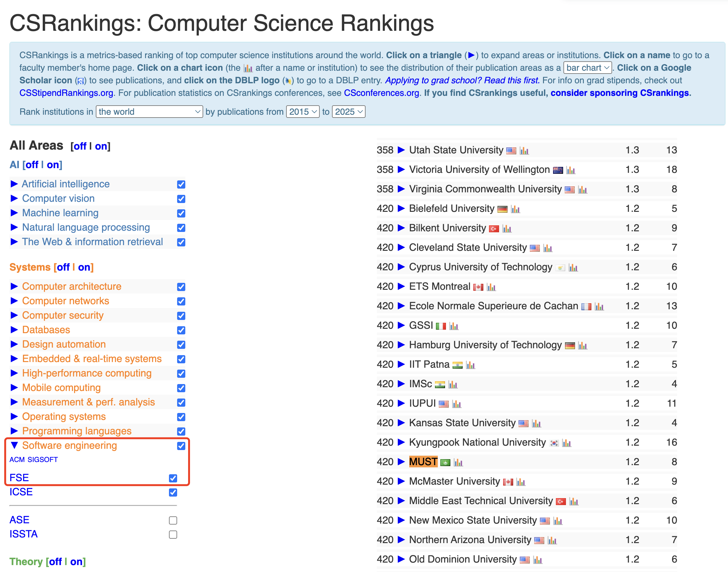The width and height of the screenshot is (728, 572).
Task: Toggle Computer security checkbox
Action: [x=181, y=316]
